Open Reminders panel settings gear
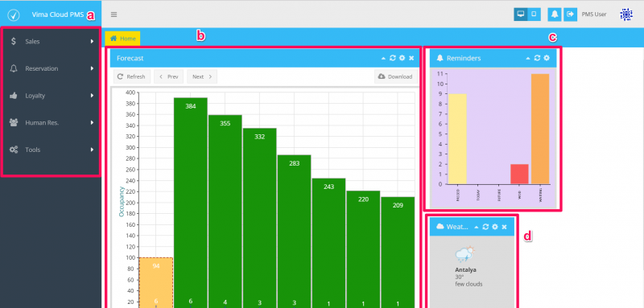Image resolution: width=644 pixels, height=308 pixels. 547,58
